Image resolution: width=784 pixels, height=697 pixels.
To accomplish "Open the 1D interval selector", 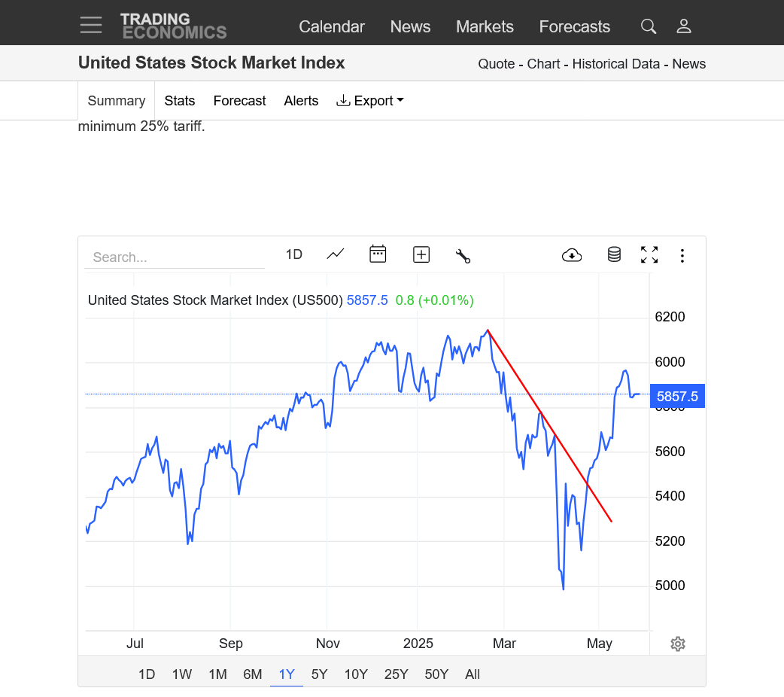I will 293,254.
